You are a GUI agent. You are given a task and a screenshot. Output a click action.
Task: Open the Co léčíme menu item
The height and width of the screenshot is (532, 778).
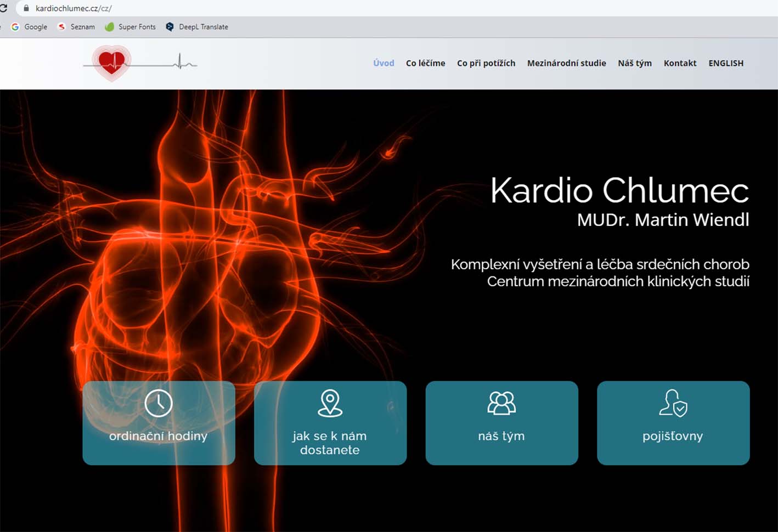click(x=425, y=63)
